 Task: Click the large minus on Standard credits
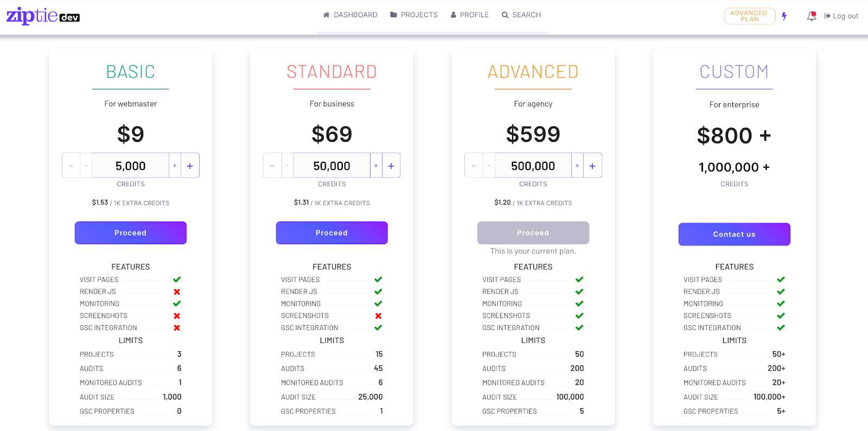pyautogui.click(x=272, y=166)
